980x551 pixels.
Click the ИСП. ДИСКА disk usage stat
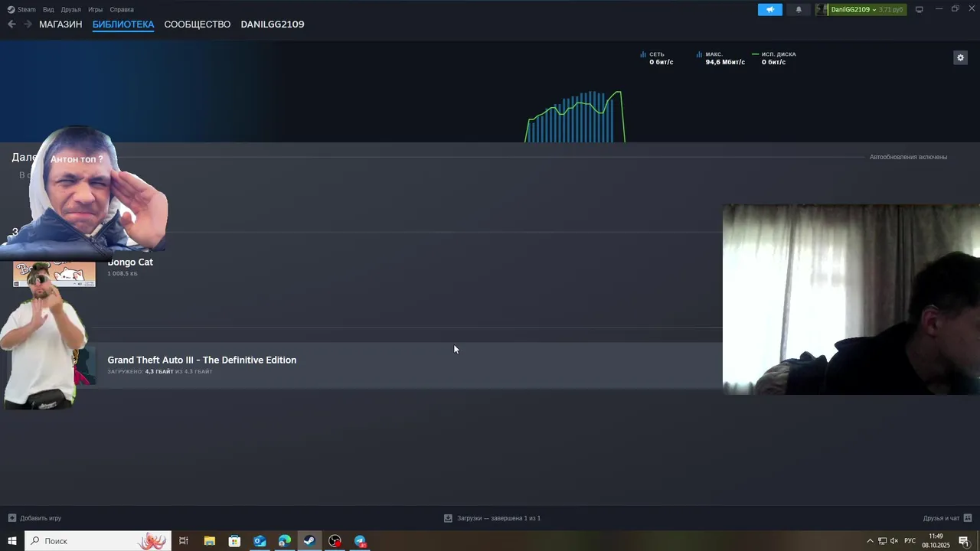coord(774,58)
